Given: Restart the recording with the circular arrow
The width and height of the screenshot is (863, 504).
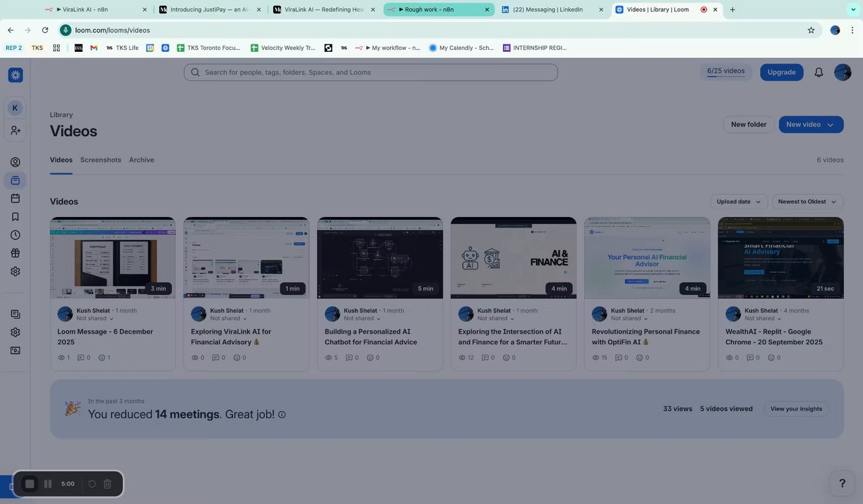Looking at the screenshot, I should 92,484.
